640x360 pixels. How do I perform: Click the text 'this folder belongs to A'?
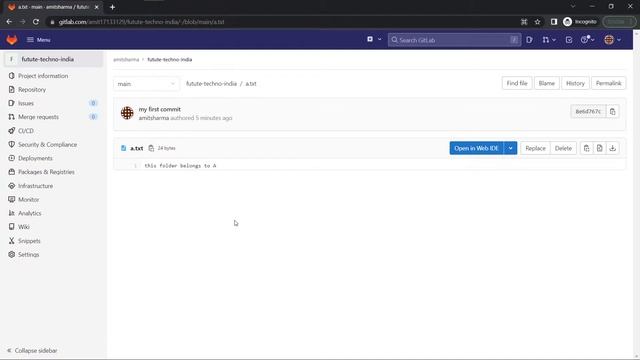click(x=180, y=166)
